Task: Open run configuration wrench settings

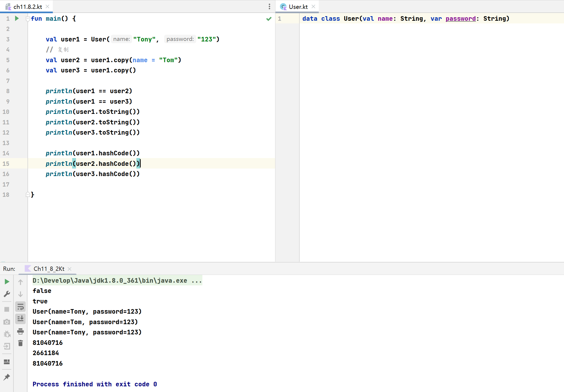Action: (7, 294)
